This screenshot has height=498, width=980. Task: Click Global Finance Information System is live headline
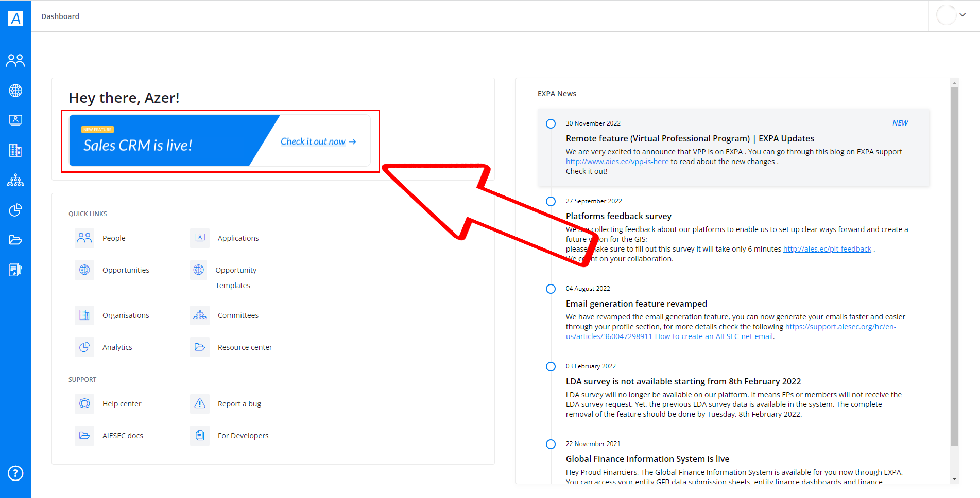click(647, 459)
